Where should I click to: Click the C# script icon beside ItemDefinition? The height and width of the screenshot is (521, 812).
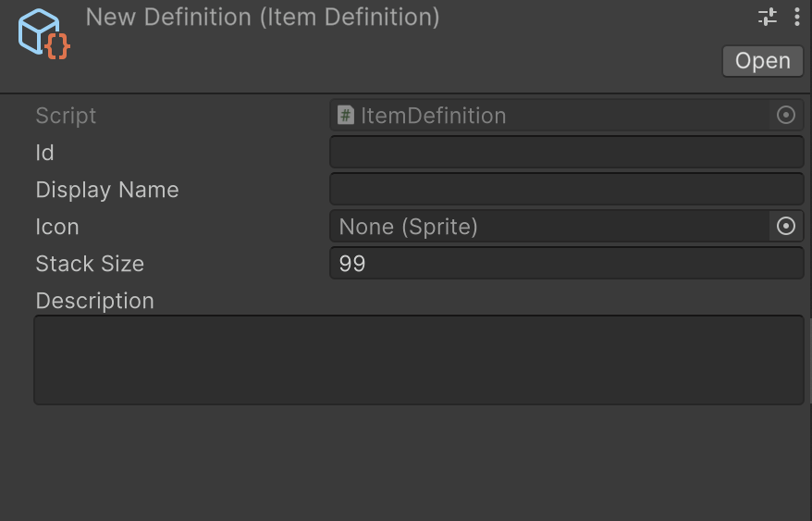(346, 116)
